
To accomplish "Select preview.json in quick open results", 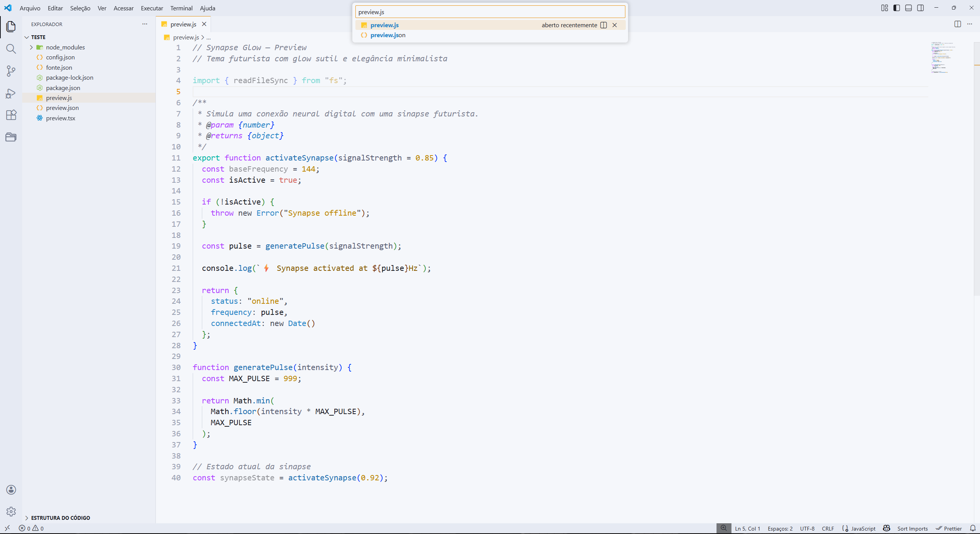I will pyautogui.click(x=388, y=35).
